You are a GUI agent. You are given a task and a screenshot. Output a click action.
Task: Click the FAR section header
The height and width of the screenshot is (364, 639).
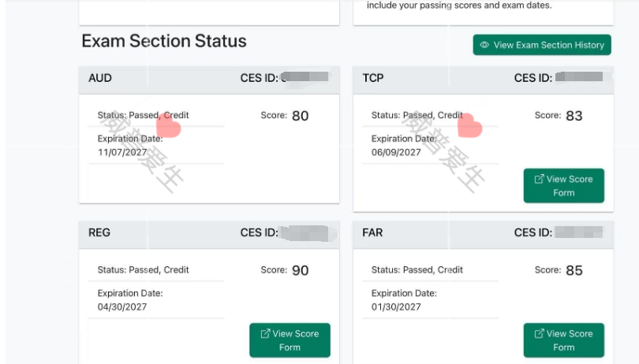[x=484, y=232]
